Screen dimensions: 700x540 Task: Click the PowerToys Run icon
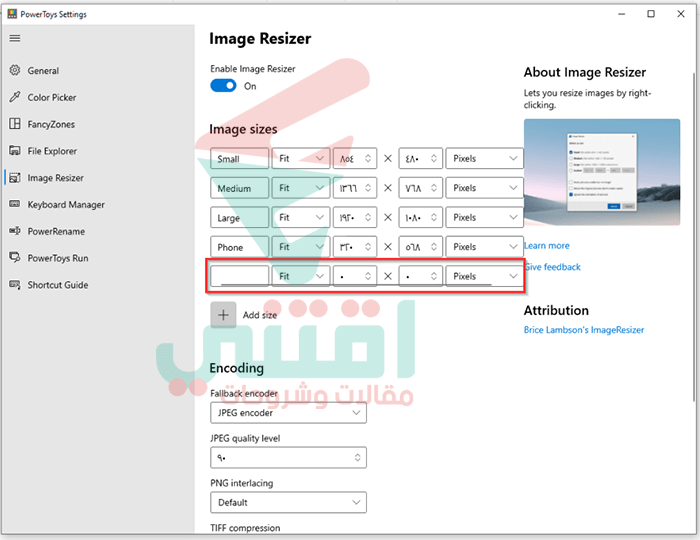[x=15, y=258]
